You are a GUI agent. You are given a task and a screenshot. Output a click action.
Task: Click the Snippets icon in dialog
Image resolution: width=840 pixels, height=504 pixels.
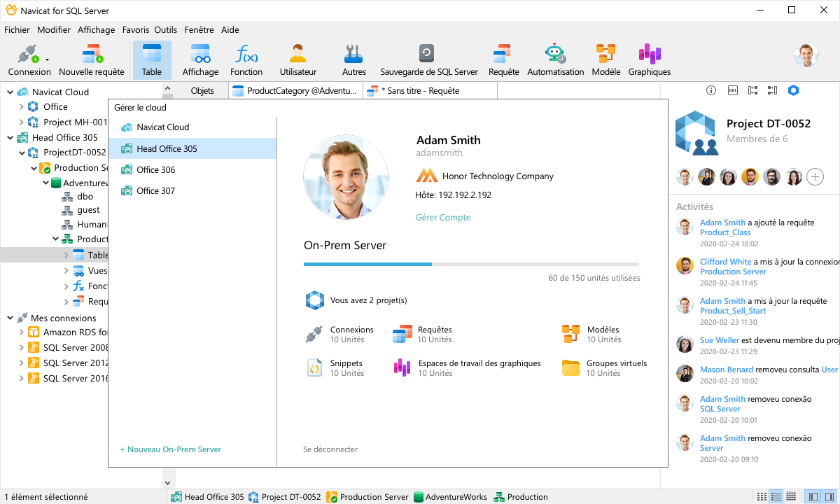(x=315, y=367)
